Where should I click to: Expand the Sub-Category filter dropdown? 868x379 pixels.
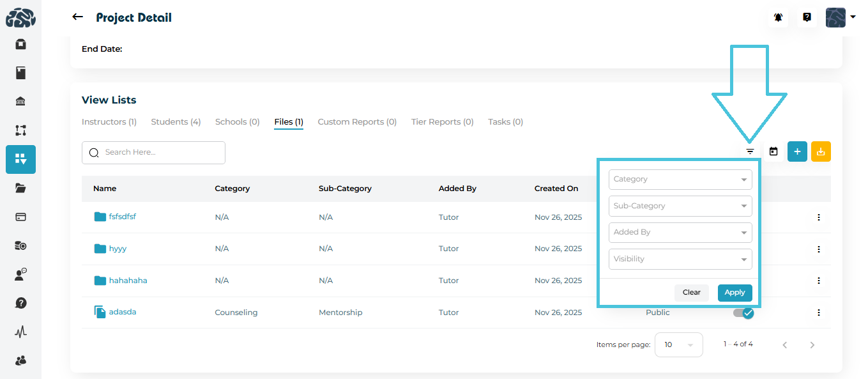coord(680,206)
